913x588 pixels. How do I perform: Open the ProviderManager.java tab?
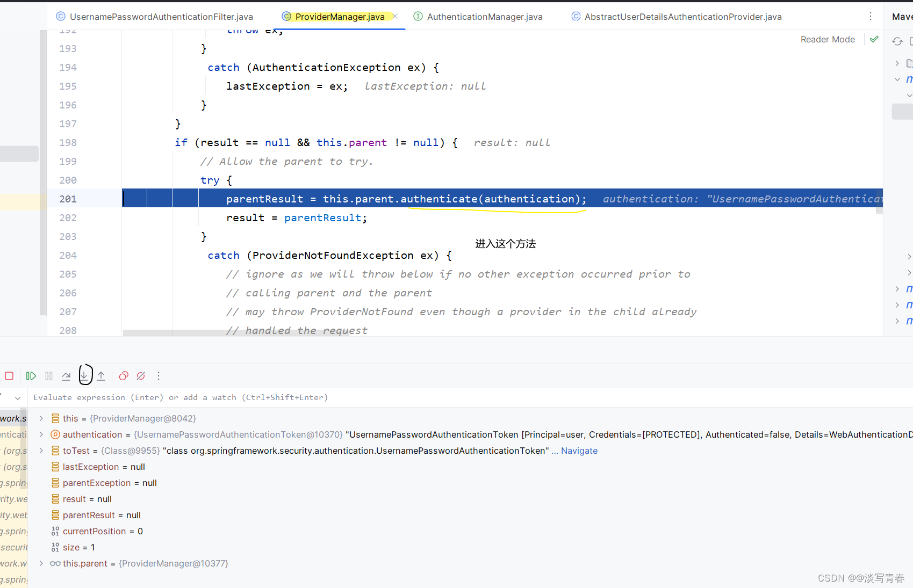(340, 17)
